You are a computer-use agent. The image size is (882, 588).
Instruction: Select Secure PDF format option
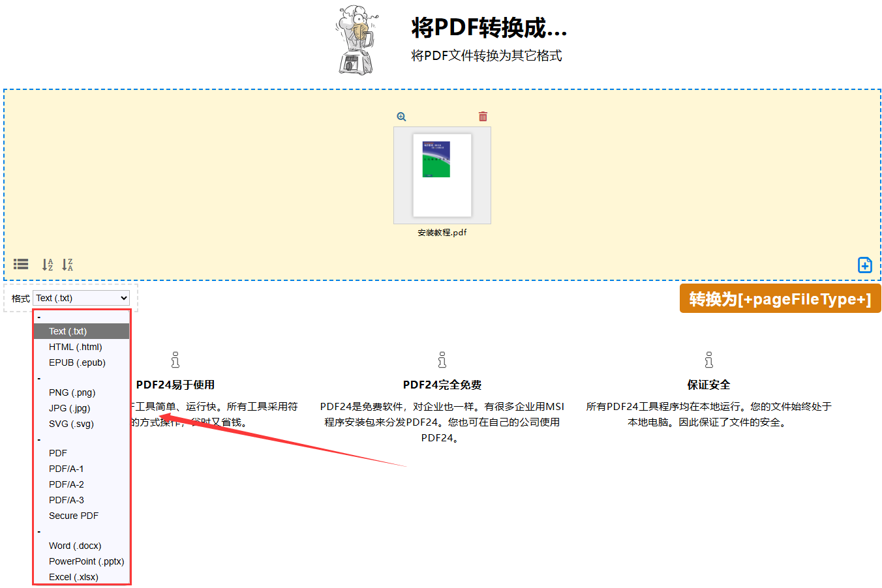[82, 516]
